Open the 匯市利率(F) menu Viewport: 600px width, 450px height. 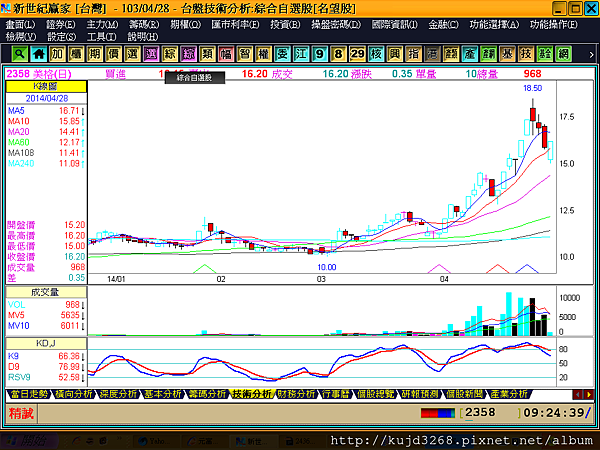click(x=235, y=25)
